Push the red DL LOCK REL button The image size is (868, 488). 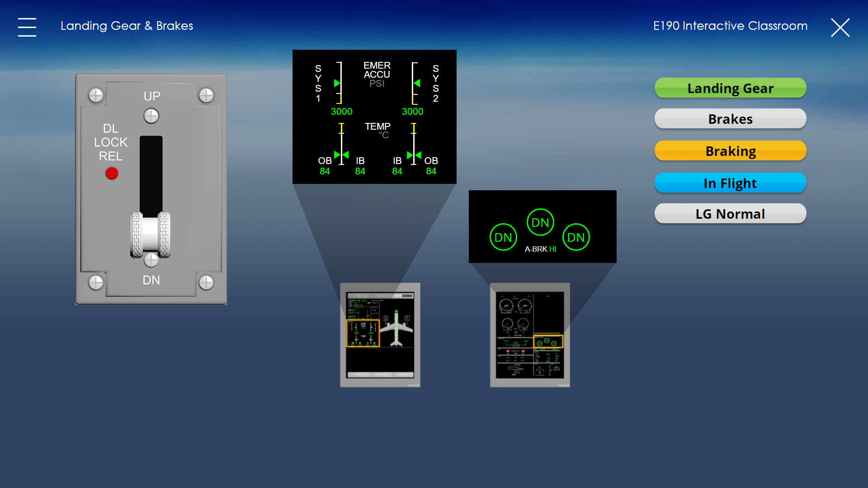pos(112,173)
